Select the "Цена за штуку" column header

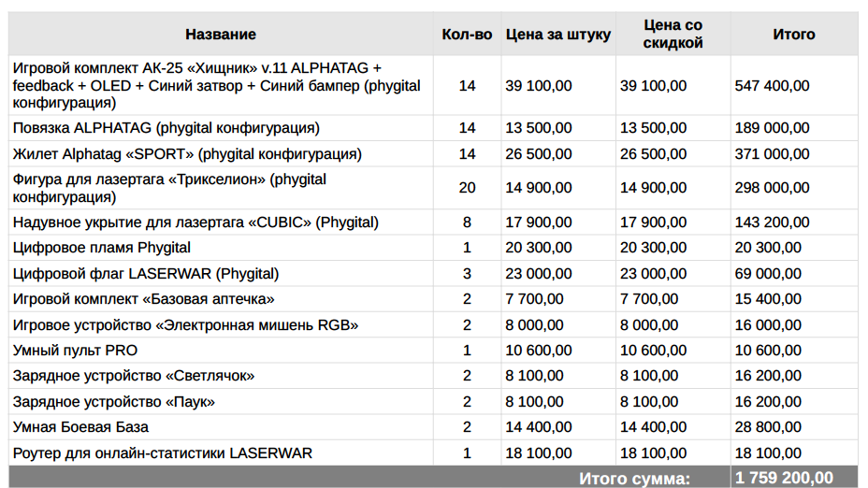pyautogui.click(x=557, y=35)
